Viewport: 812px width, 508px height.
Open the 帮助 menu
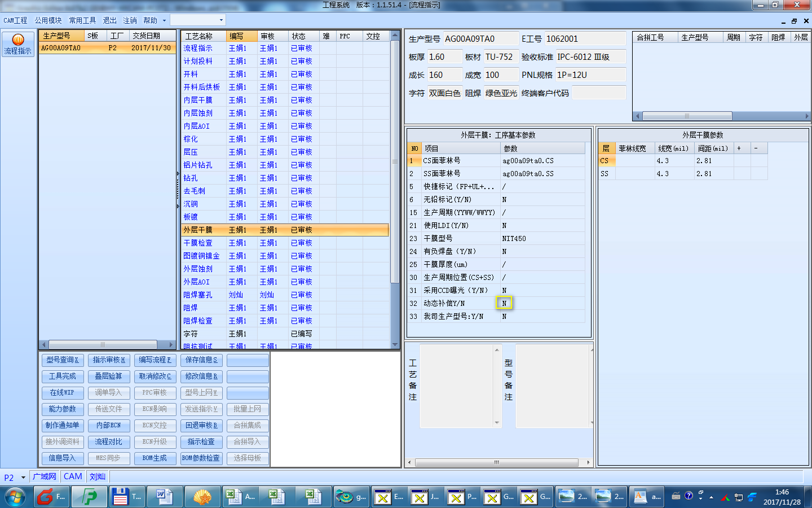(150, 20)
